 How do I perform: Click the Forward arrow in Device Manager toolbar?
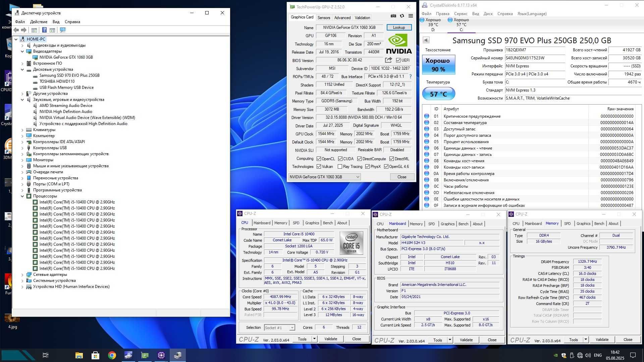pos(24,30)
